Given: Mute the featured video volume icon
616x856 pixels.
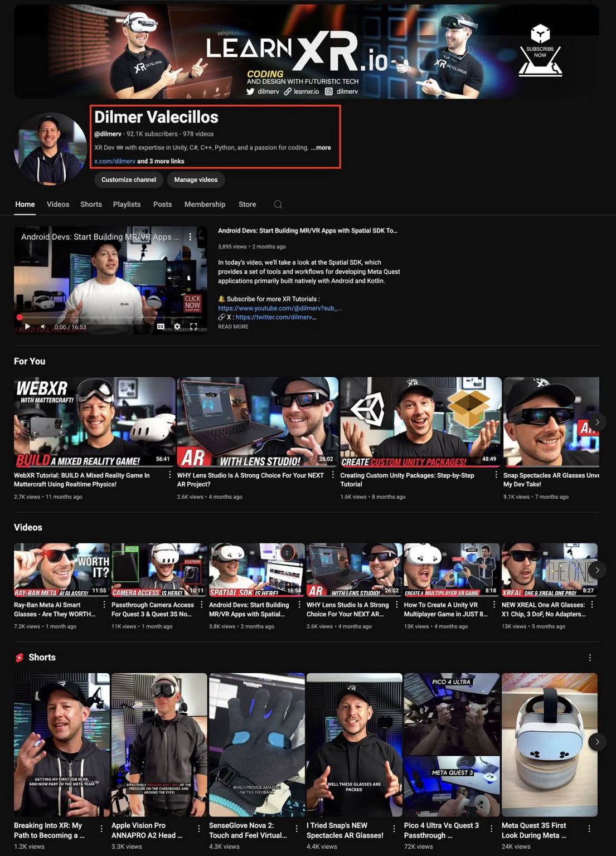Looking at the screenshot, I should [42, 327].
